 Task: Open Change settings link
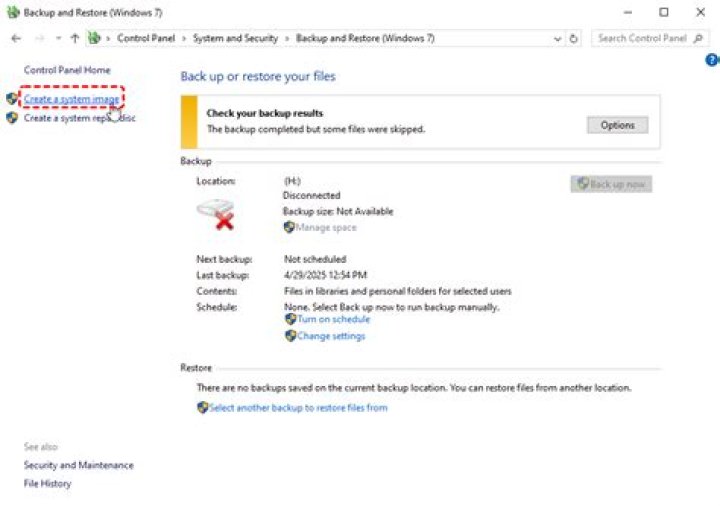tap(331, 336)
